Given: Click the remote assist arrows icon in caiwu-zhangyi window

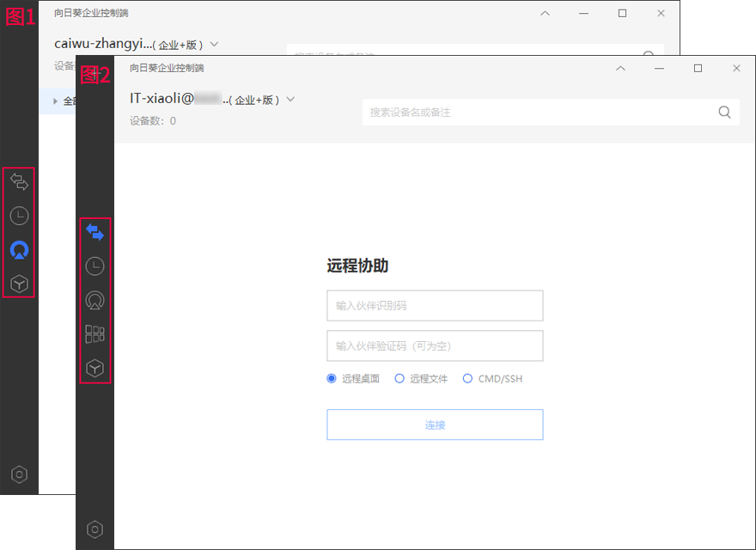Looking at the screenshot, I should [x=19, y=181].
